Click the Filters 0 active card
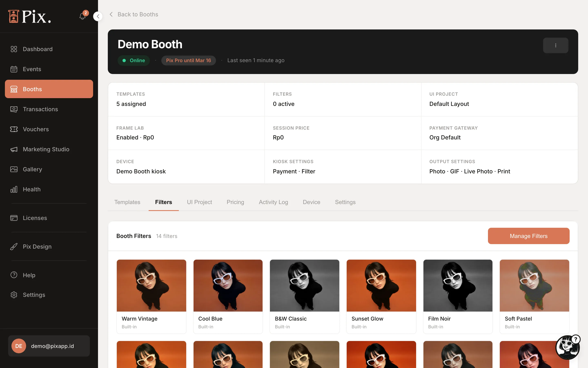The width and height of the screenshot is (588, 368). (x=343, y=99)
